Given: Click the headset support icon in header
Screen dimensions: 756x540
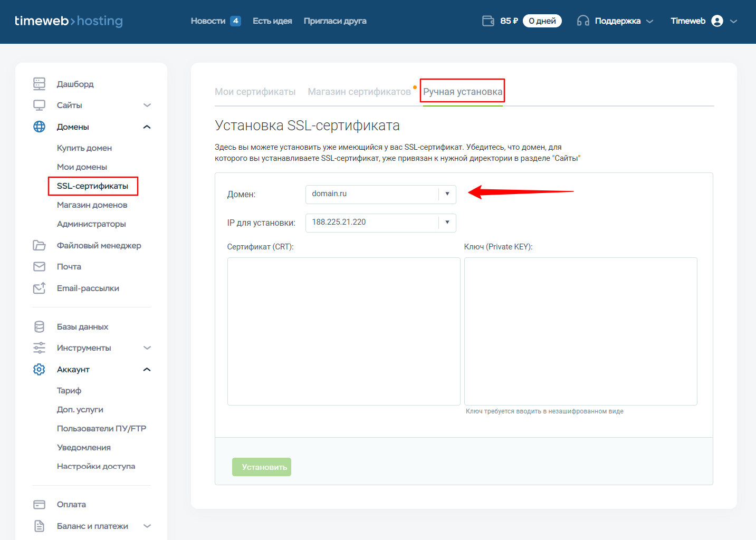Looking at the screenshot, I should (583, 21).
